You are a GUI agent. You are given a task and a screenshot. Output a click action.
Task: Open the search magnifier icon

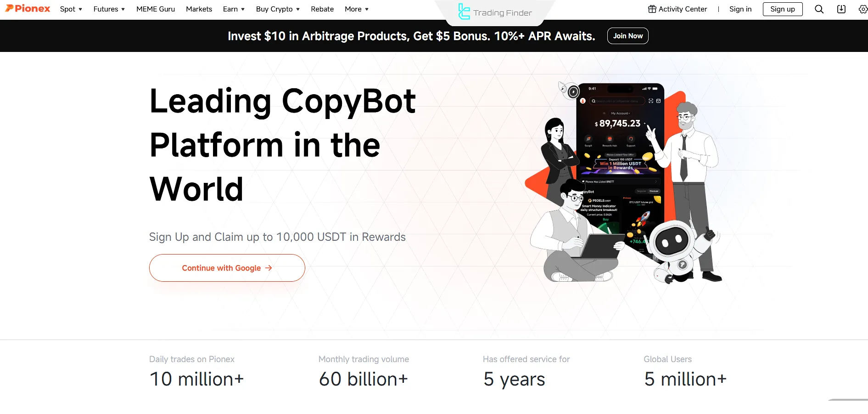(x=819, y=9)
